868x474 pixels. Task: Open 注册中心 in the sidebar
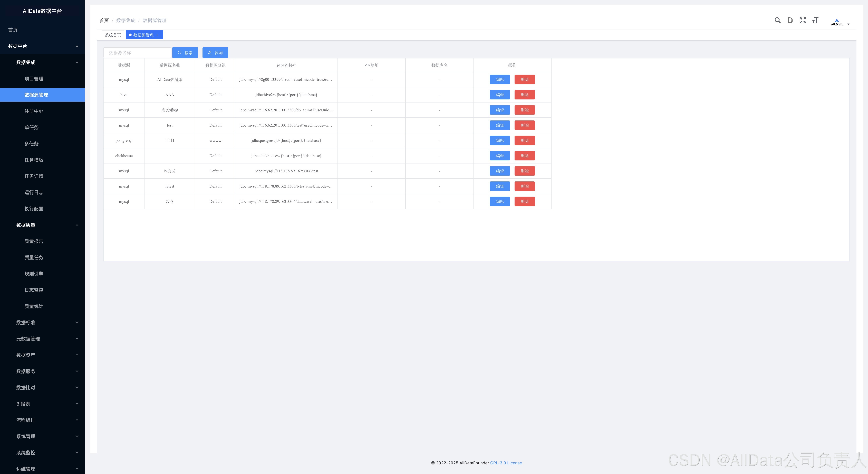pyautogui.click(x=34, y=111)
